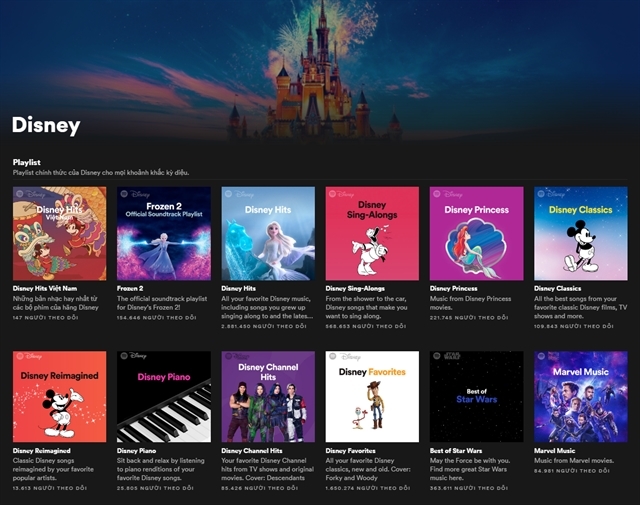Click the Frozen 2 title text link
The width and height of the screenshot is (640, 505).
click(x=130, y=288)
